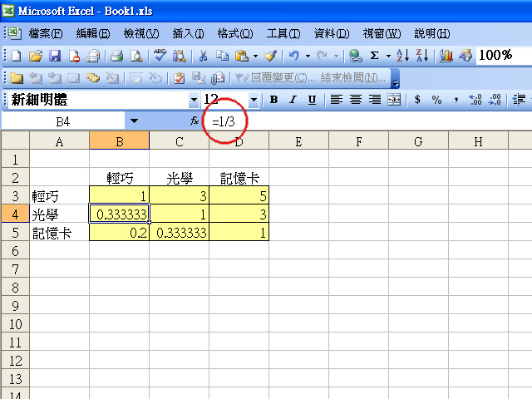
Task: Open the 工具(T) menu
Action: click(283, 33)
